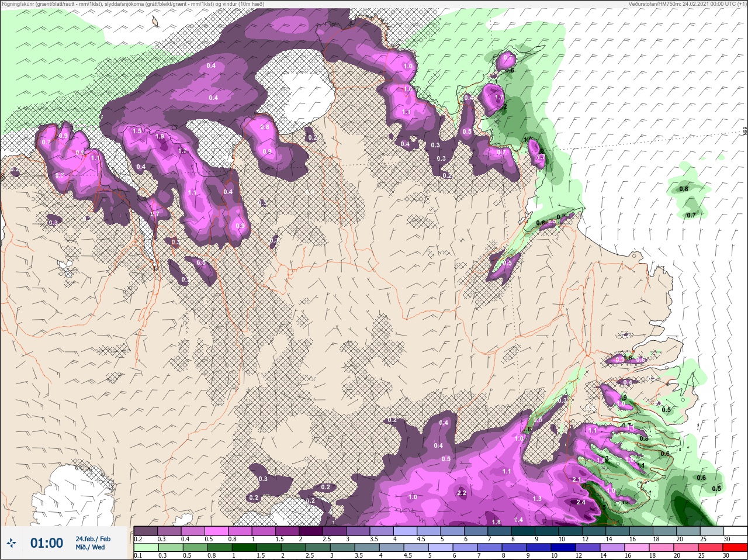This screenshot has height=560, width=748.
Task: Click the 1.4 value near the bottom map edge
Action: point(518,520)
